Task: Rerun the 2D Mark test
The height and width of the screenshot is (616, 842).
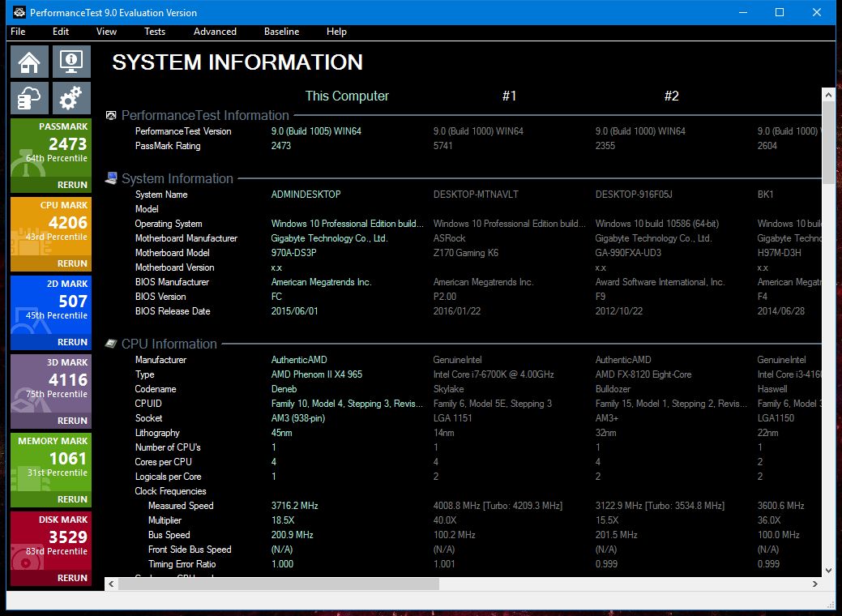Action: [x=72, y=342]
